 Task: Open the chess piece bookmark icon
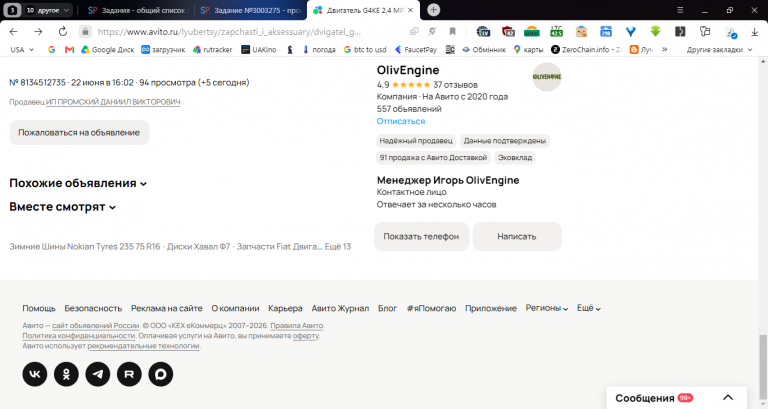click(x=290, y=49)
